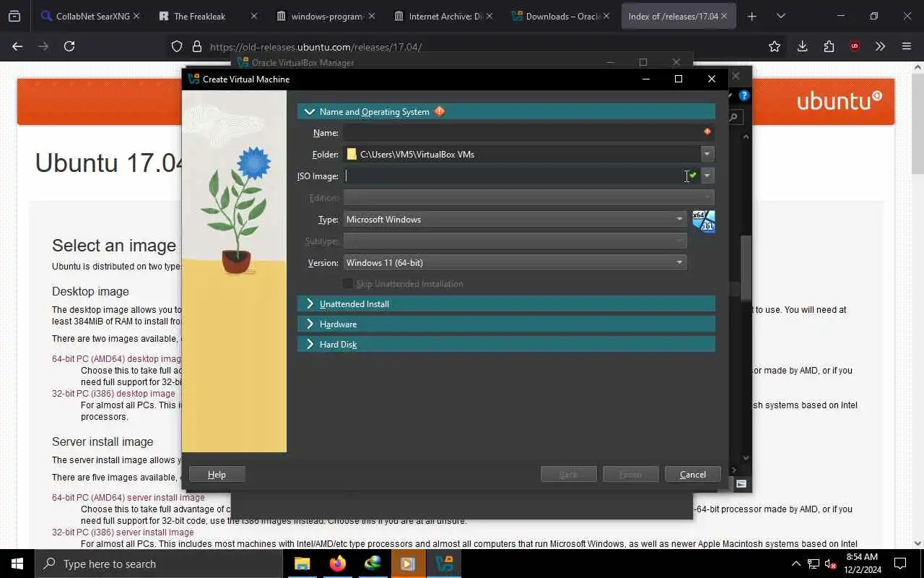The width and height of the screenshot is (924, 578).
Task: Switch to the Internet Archive tab
Action: (x=443, y=16)
